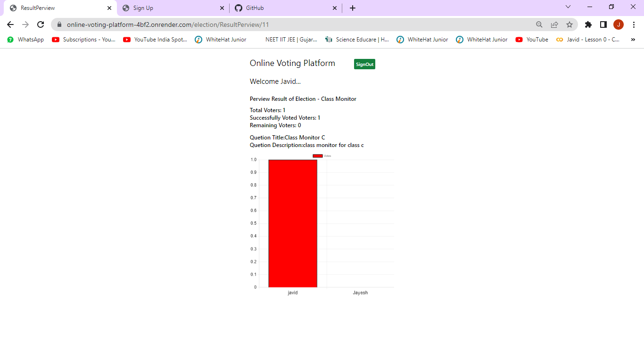
Task: Click the Votes legend to toggle the series
Action: pyautogui.click(x=323, y=155)
